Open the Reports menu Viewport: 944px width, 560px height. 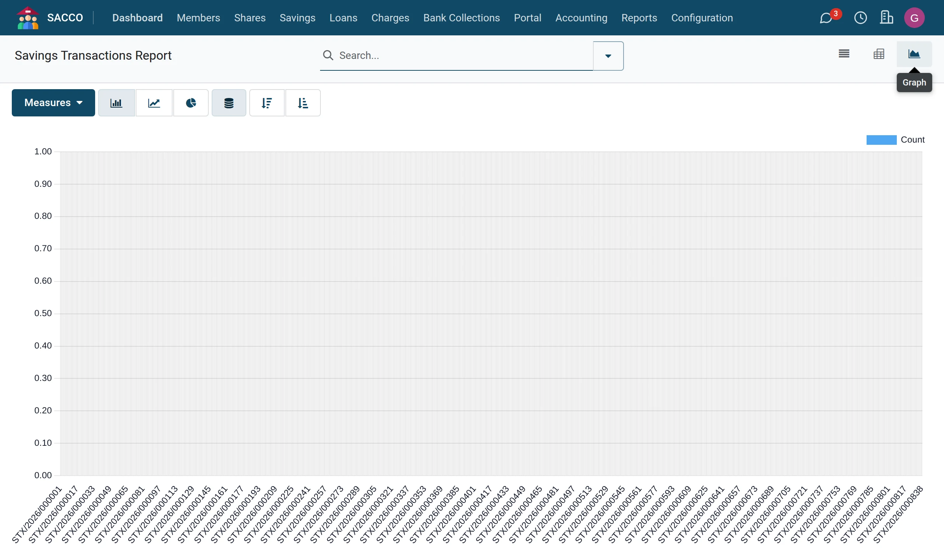(x=639, y=18)
